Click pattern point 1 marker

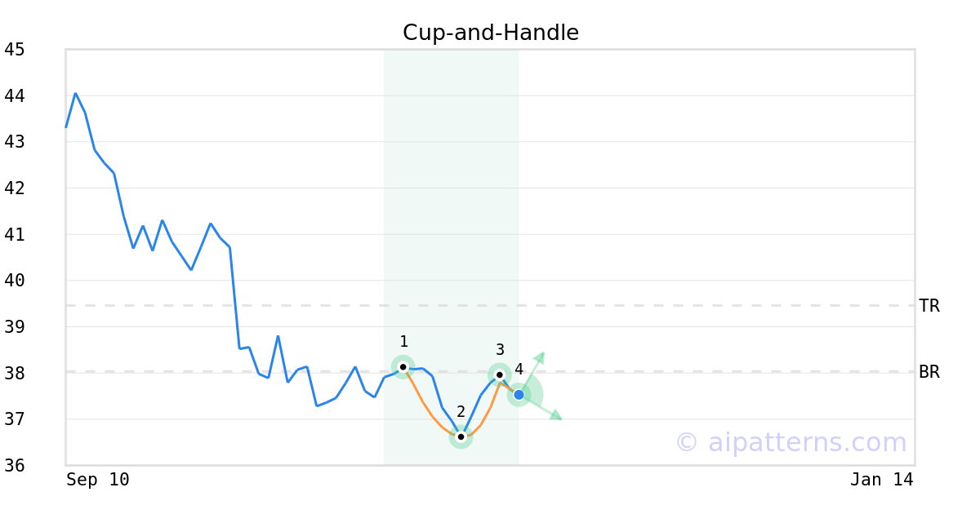click(403, 367)
